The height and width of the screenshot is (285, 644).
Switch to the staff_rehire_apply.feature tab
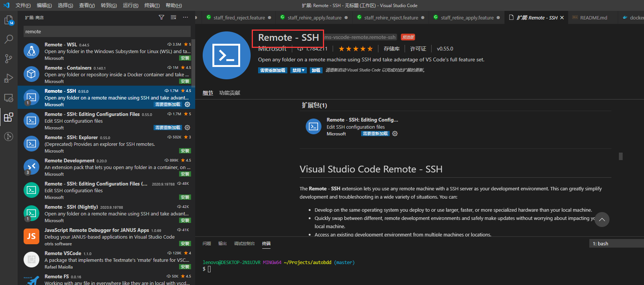(x=315, y=18)
